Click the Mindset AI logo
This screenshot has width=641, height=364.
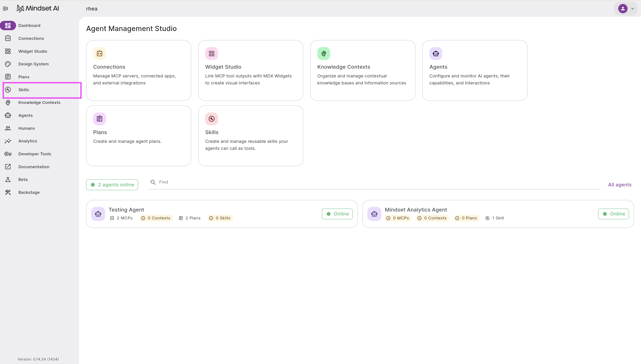(x=38, y=9)
